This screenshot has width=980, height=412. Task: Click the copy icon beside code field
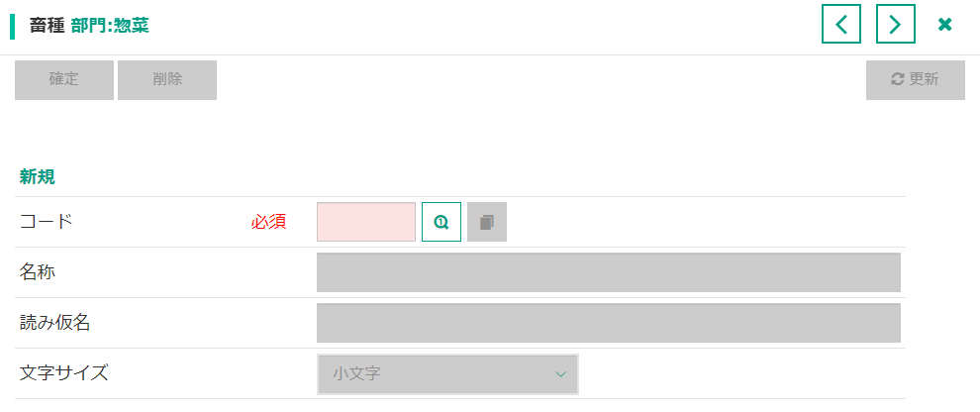pos(487,222)
